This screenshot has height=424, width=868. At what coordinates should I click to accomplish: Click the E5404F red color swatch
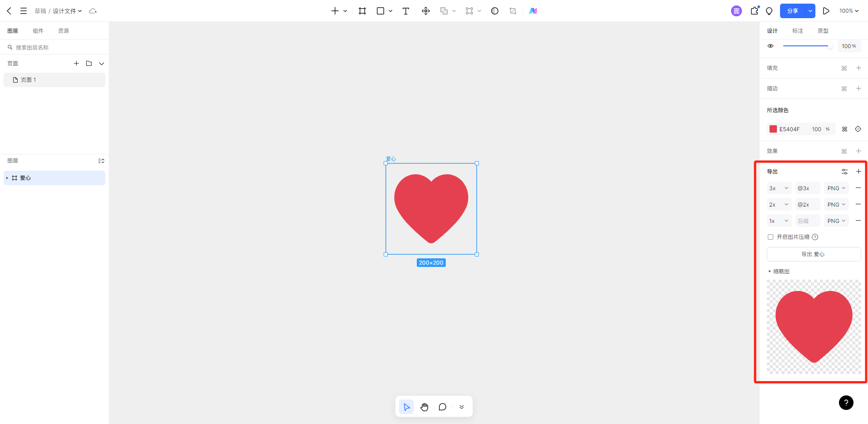tap(773, 129)
